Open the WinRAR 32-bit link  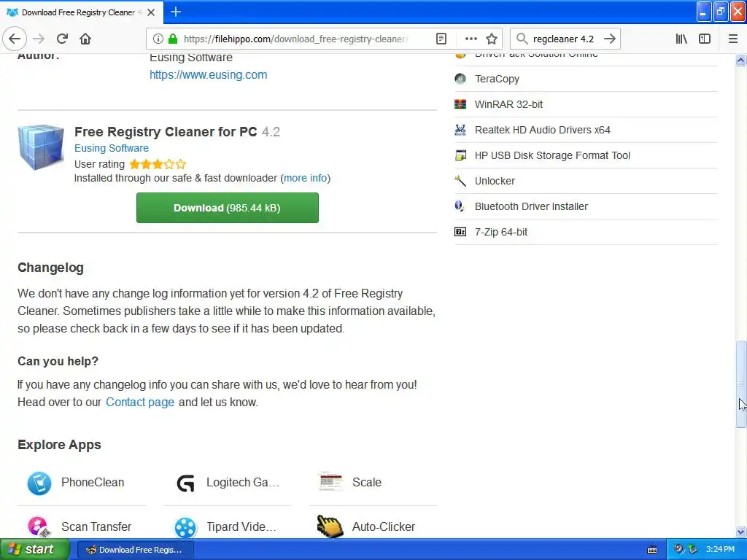coord(508,104)
